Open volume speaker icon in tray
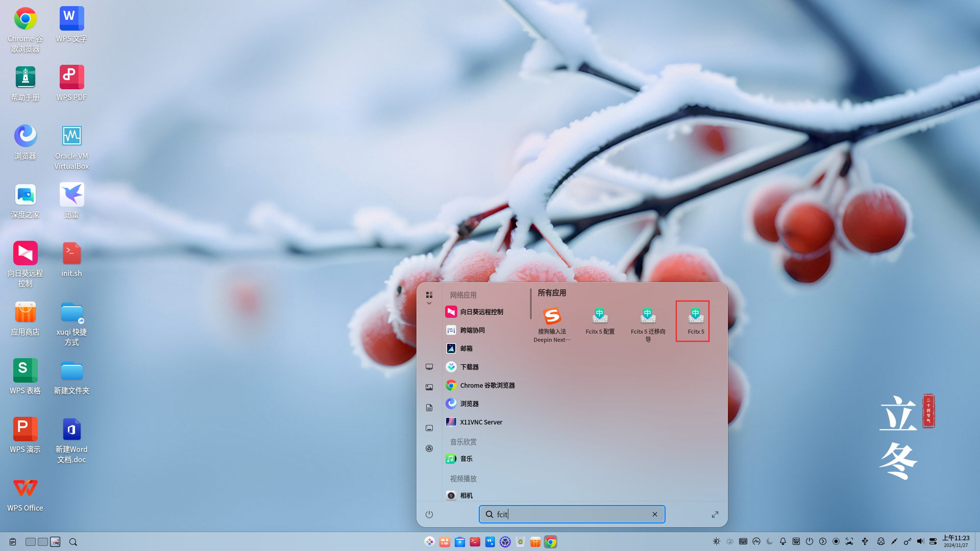 [920, 541]
